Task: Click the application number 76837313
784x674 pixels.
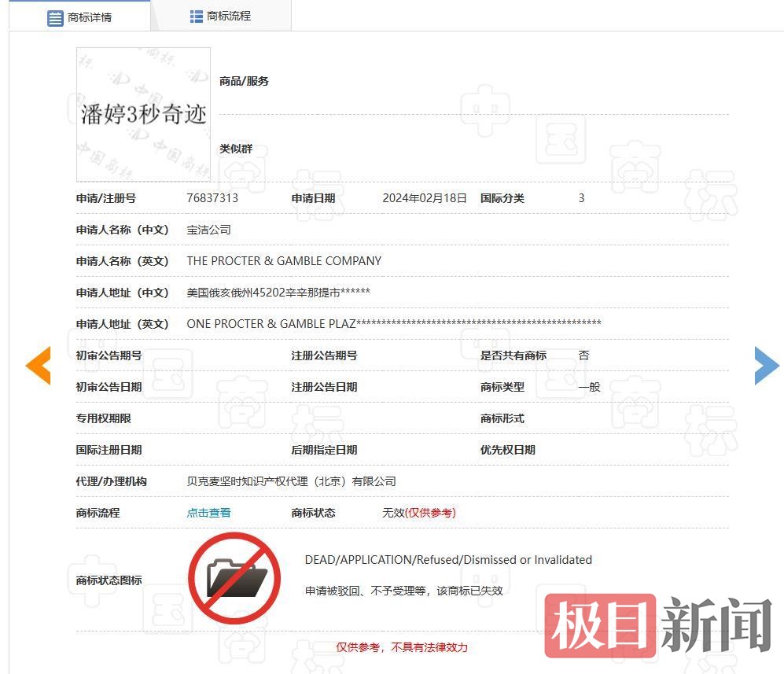Action: pos(212,198)
